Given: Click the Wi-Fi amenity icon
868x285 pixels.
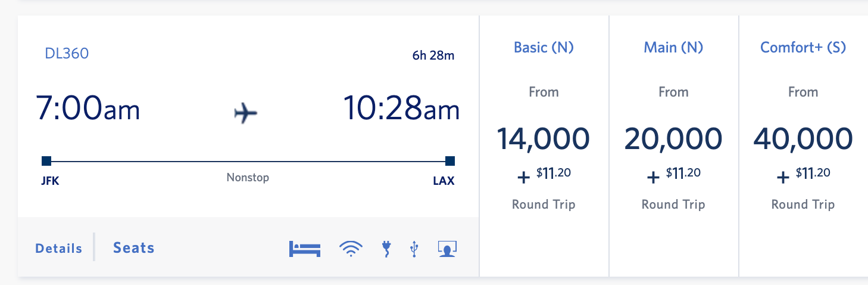Looking at the screenshot, I should pos(351,249).
